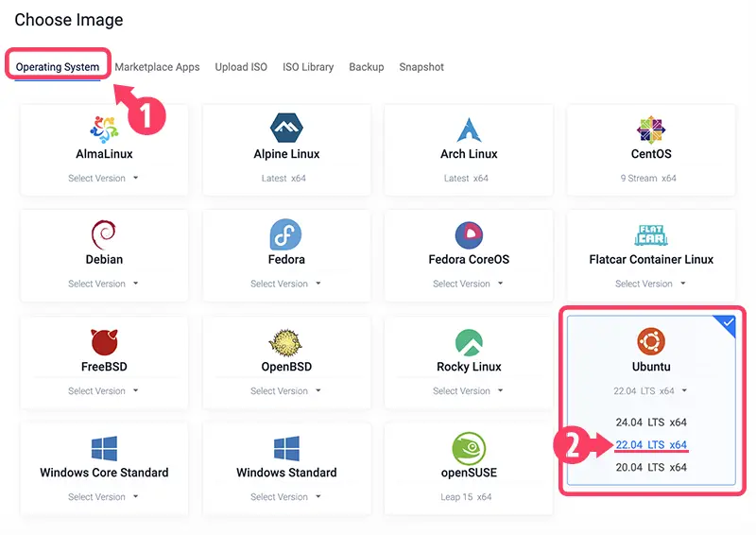
Task: Open the ISO Library tab
Action: pos(308,67)
